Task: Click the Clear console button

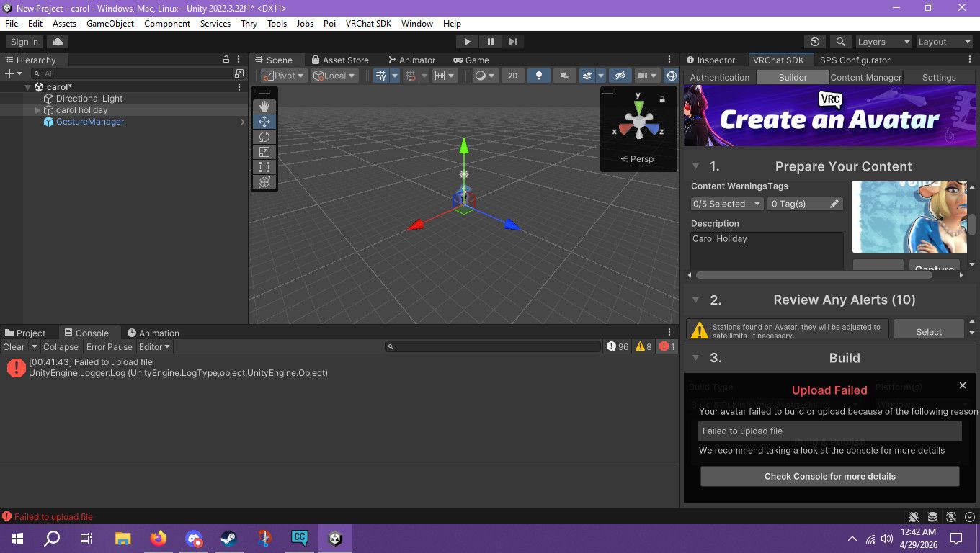Action: 14,346
